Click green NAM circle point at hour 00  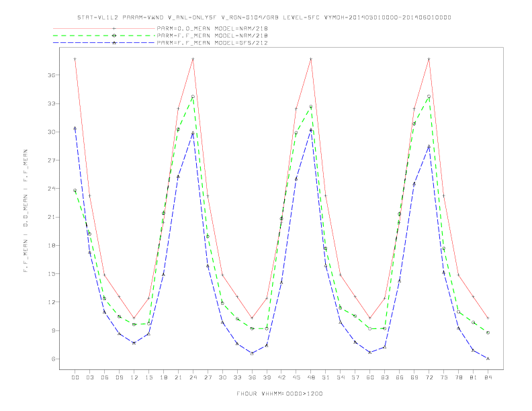click(75, 191)
